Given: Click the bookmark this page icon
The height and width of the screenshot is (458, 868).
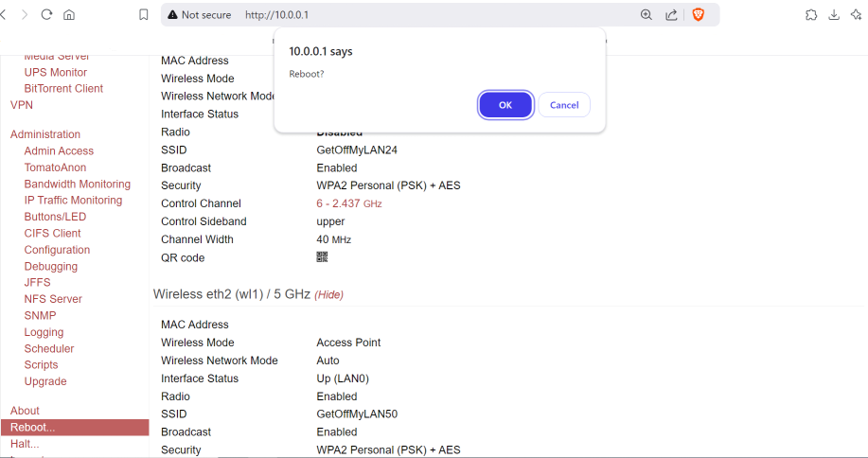Looking at the screenshot, I should 144,15.
